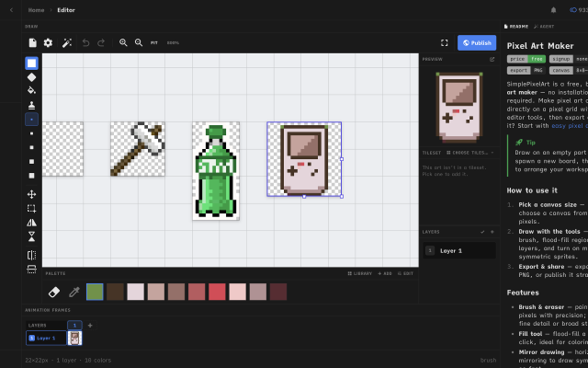588x368 pixels.
Task: Click the 800% zoom level indicator
Action: pos(173,43)
